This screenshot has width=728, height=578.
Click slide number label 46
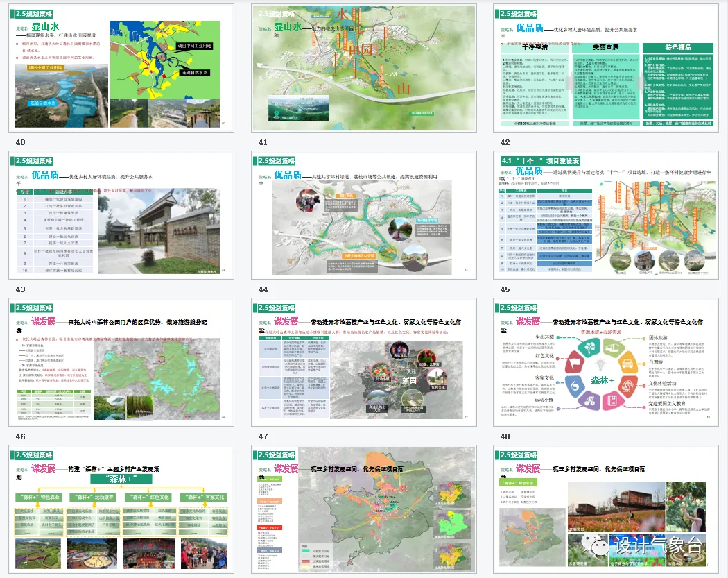pos(20,436)
